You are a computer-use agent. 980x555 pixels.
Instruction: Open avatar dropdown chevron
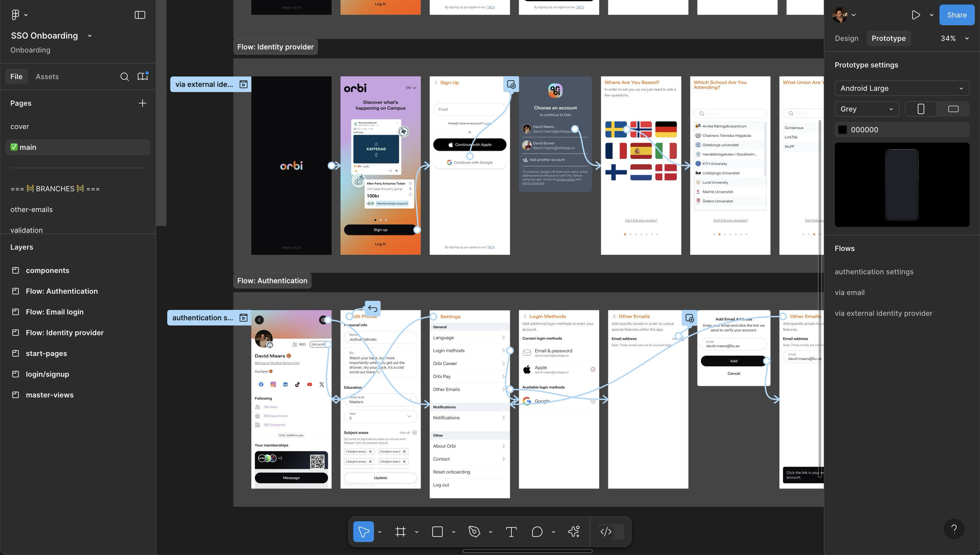[854, 15]
